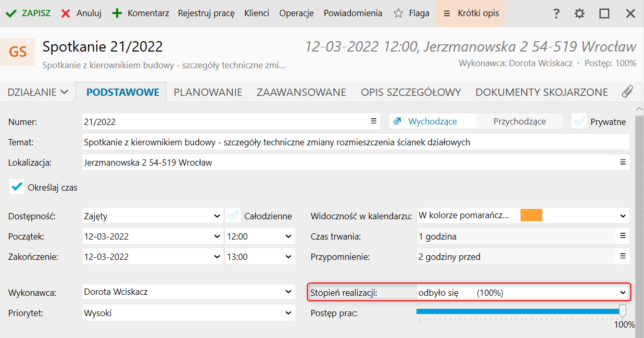644x338 pixels.
Task: Switch to the ZAAWANSOWANE tab
Action: pyautogui.click(x=301, y=92)
